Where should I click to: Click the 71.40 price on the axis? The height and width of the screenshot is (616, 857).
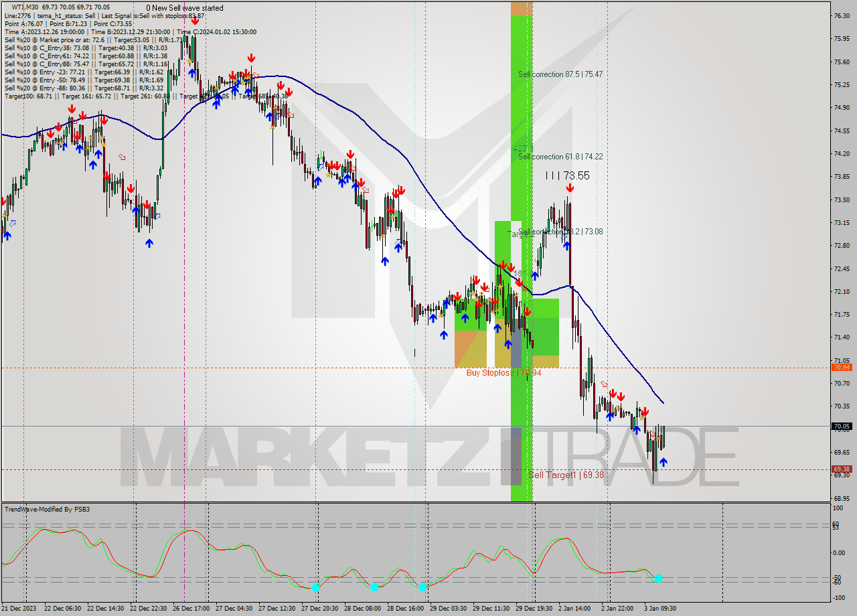841,337
